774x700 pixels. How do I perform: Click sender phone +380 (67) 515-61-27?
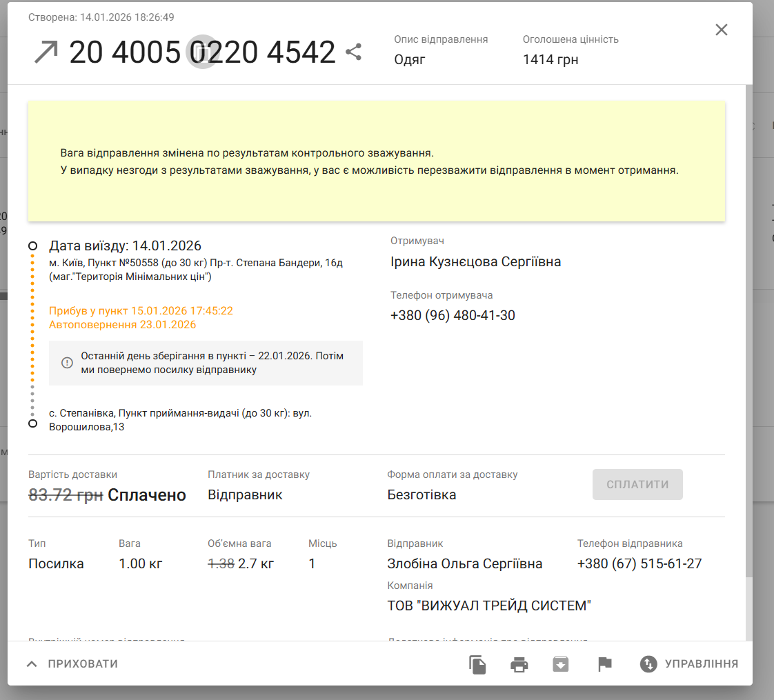point(639,563)
